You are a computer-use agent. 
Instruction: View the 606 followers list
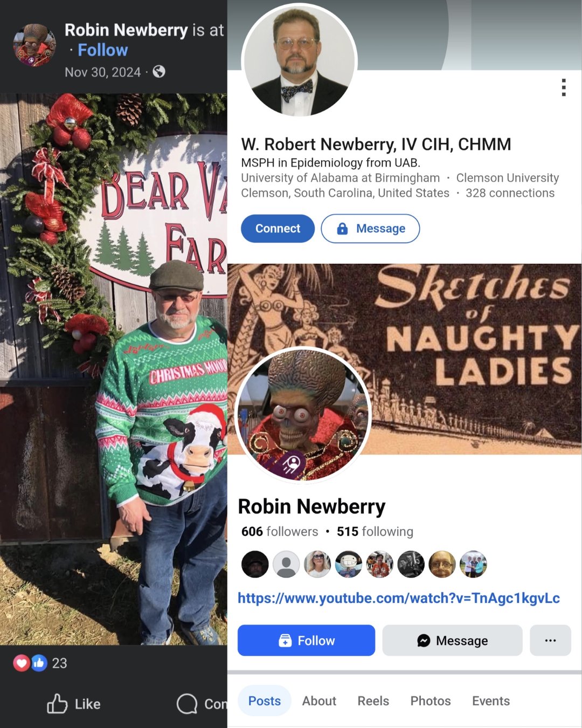280,532
